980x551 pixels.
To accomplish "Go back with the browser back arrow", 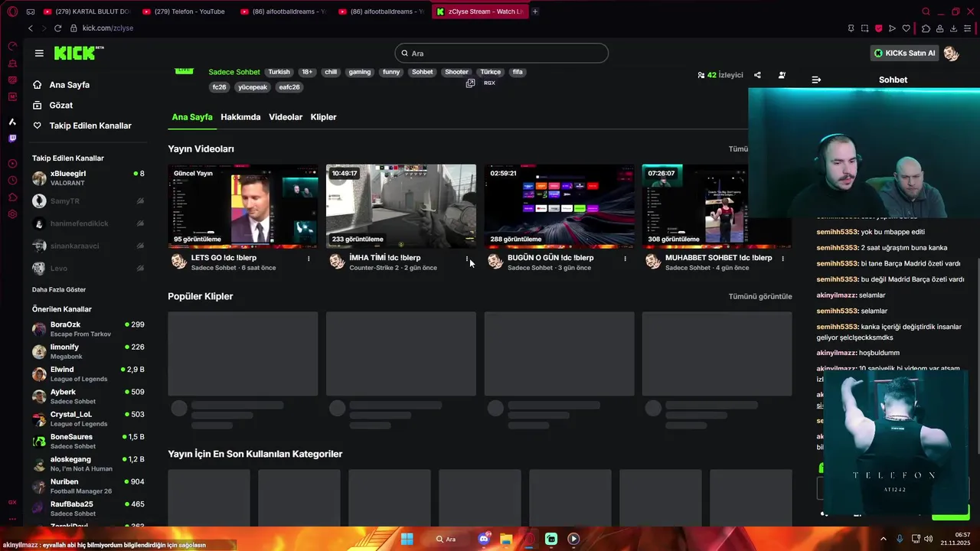I will [x=31, y=28].
